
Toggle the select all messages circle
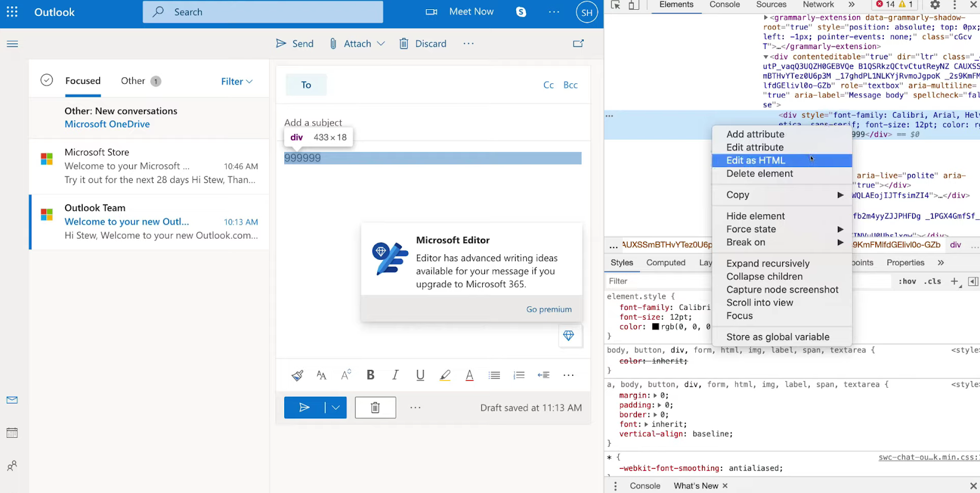(47, 80)
